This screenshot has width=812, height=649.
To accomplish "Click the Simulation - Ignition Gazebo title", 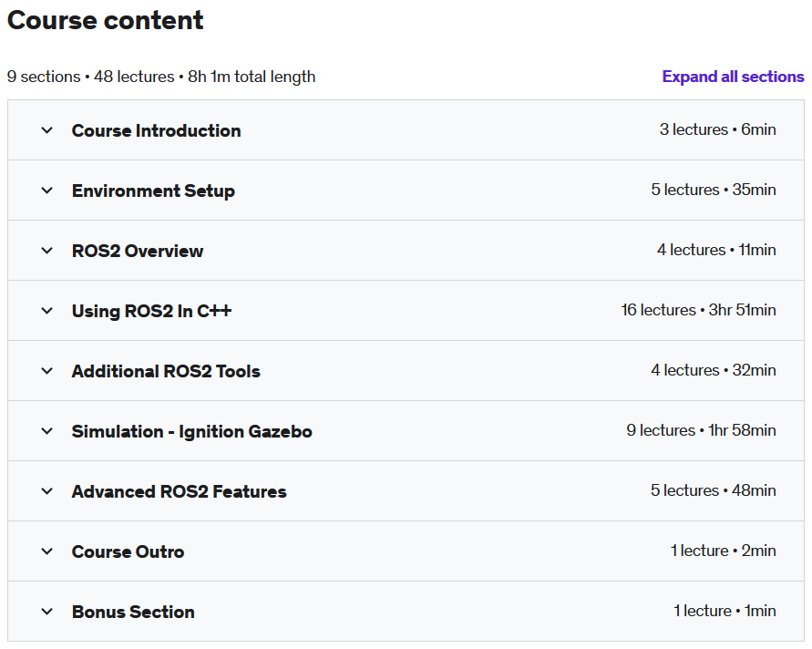I will [x=191, y=431].
